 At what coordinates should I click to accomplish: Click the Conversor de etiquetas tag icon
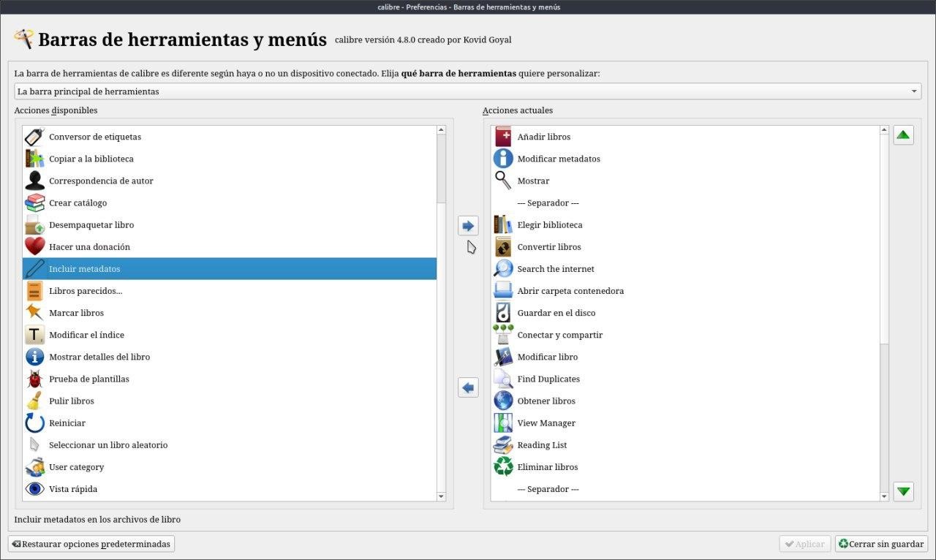(34, 137)
